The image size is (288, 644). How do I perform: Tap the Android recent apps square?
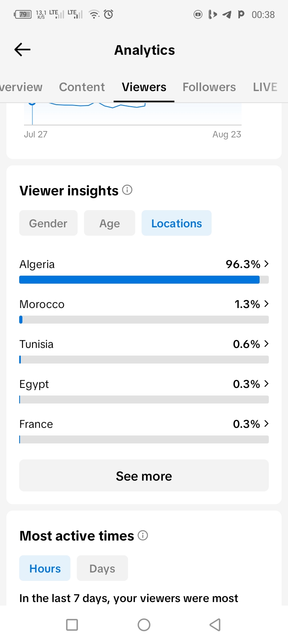point(72,624)
